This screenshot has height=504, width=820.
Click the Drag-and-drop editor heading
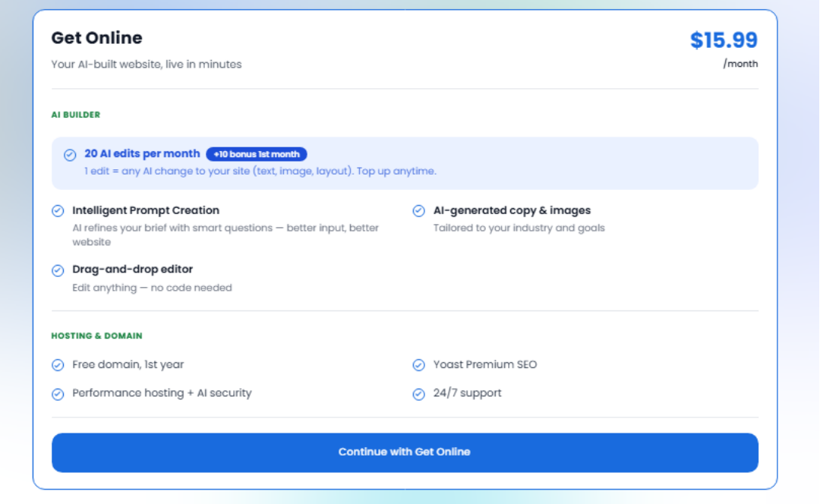click(132, 269)
